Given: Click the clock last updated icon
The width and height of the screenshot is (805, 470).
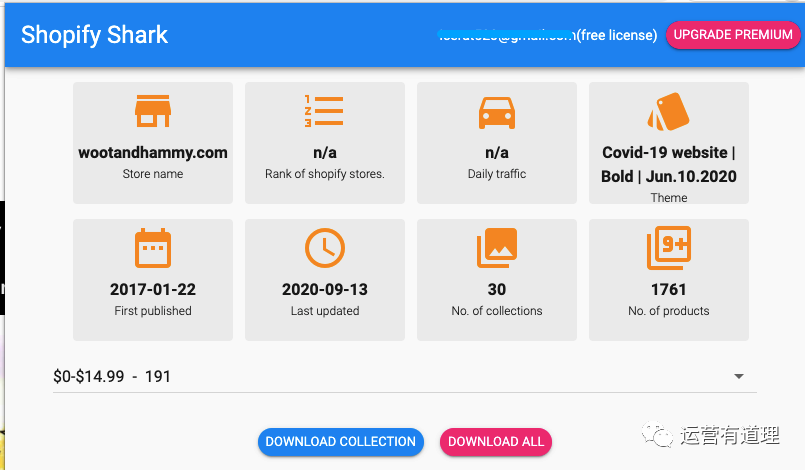Looking at the screenshot, I should click(324, 248).
